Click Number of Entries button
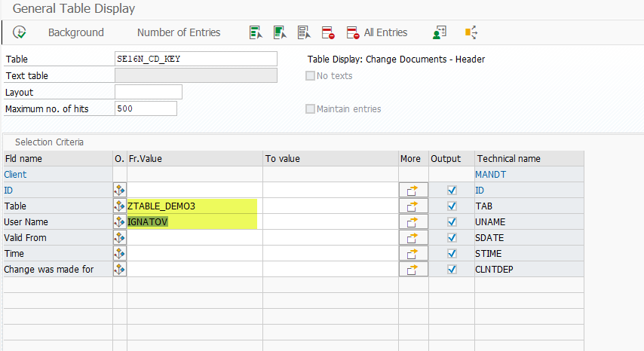The height and width of the screenshot is (351, 644). pos(179,32)
